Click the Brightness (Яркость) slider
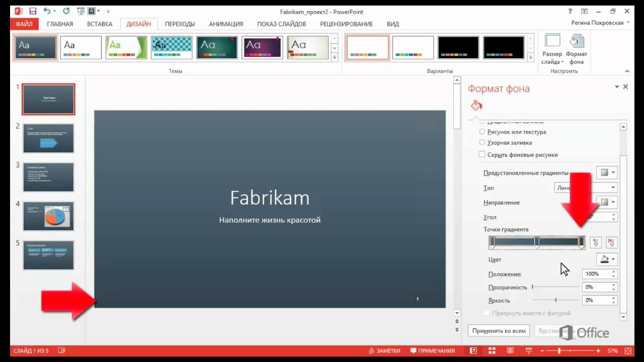The image size is (644, 362). coord(555,300)
